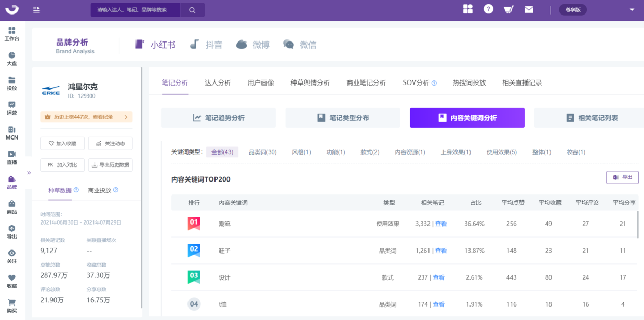Select the 全部(43) keyword type filter

click(222, 152)
